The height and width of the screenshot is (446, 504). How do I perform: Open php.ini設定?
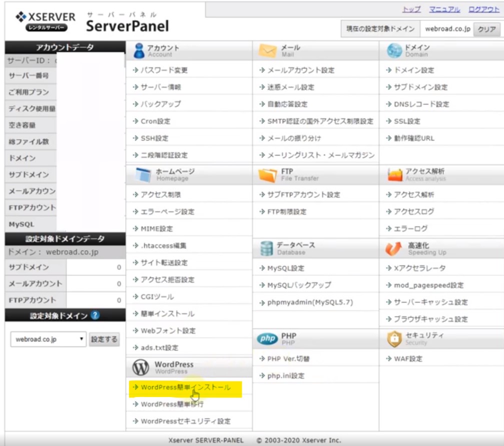pyautogui.click(x=285, y=375)
